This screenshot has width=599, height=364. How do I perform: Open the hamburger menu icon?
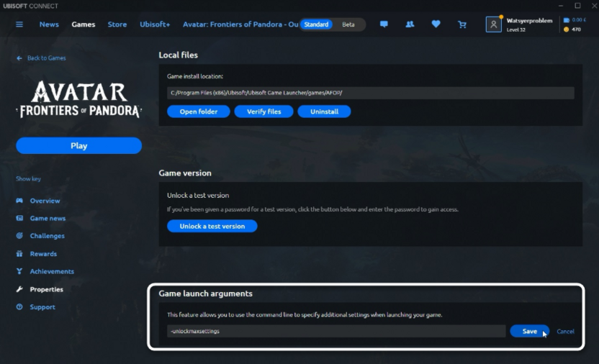pyautogui.click(x=19, y=24)
